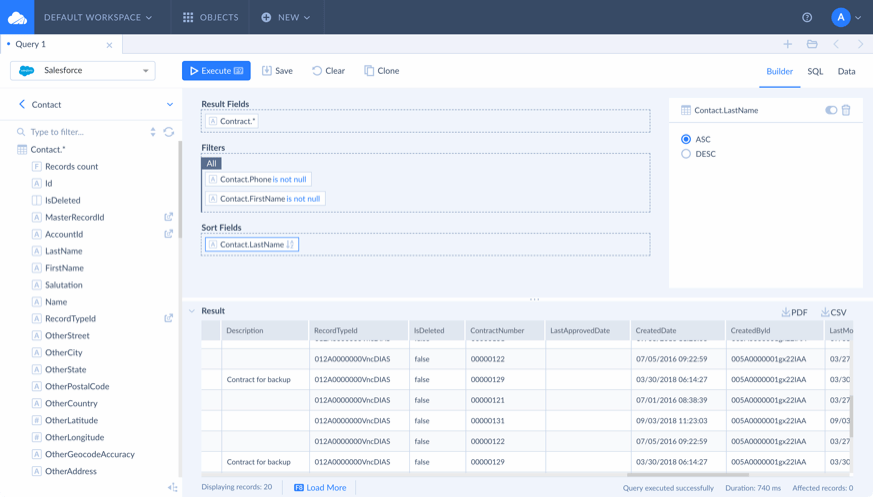Open the MasterRecordId related object link icon

(x=168, y=217)
